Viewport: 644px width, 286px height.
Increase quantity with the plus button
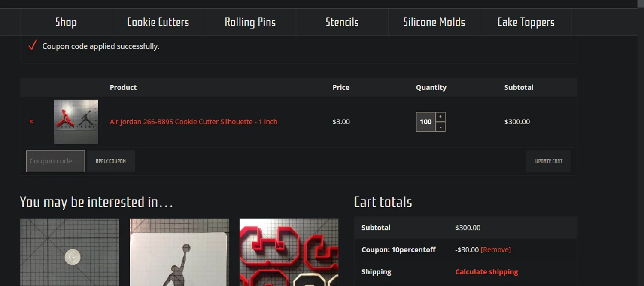440,117
